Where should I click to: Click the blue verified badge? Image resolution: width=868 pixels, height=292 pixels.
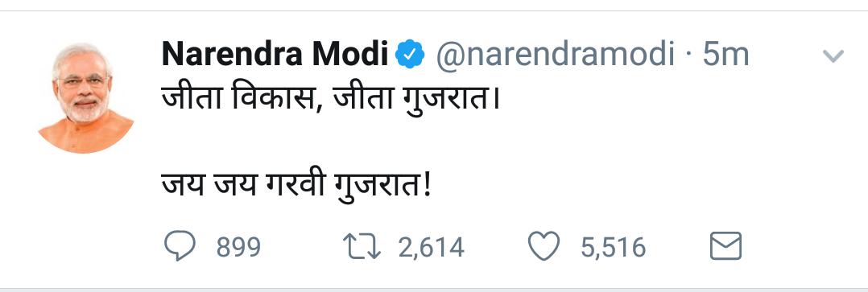pos(410,54)
